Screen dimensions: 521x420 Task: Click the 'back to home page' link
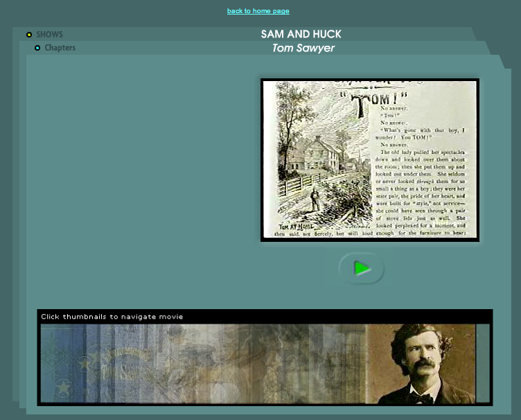click(258, 11)
